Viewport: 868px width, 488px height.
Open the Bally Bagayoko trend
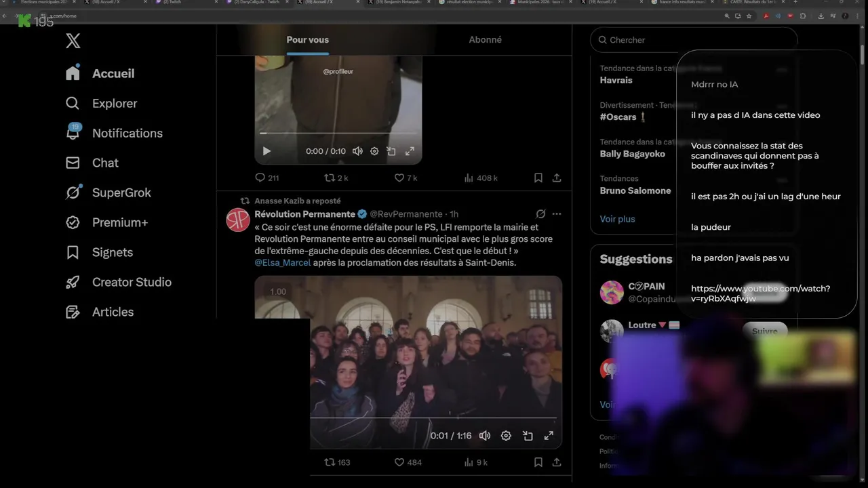coord(632,154)
